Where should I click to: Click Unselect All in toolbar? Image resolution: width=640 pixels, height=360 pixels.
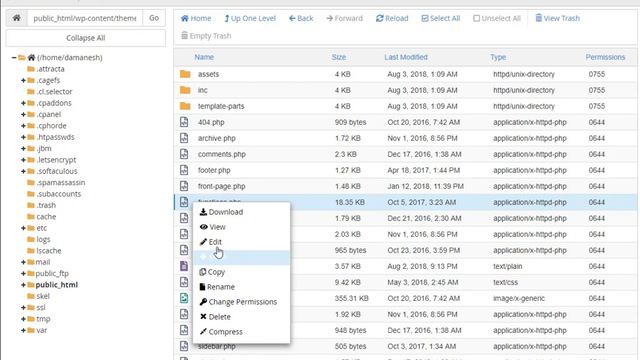coord(497,18)
